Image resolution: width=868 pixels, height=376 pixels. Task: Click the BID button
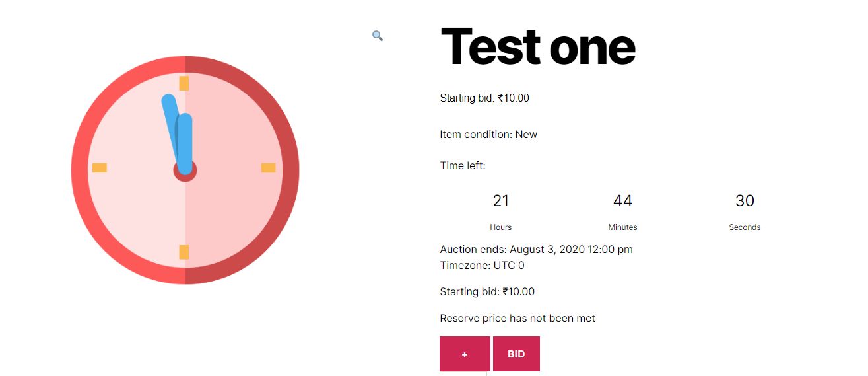pyautogui.click(x=516, y=354)
